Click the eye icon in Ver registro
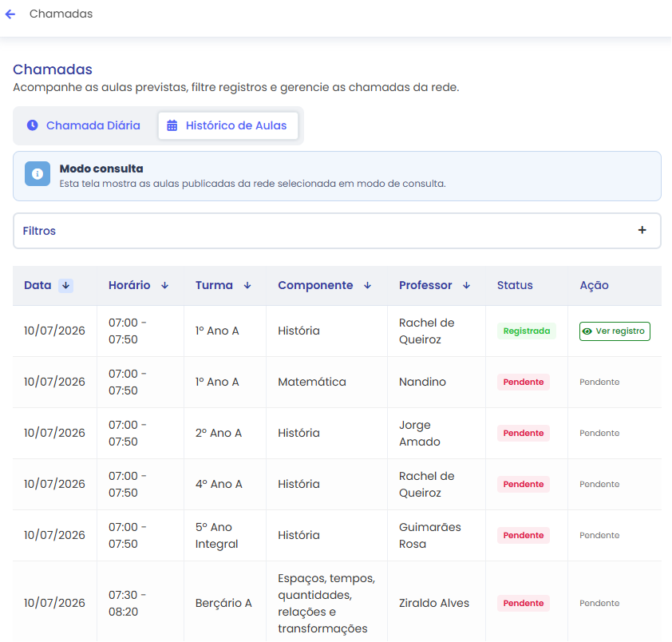The image size is (672, 642). (x=587, y=331)
